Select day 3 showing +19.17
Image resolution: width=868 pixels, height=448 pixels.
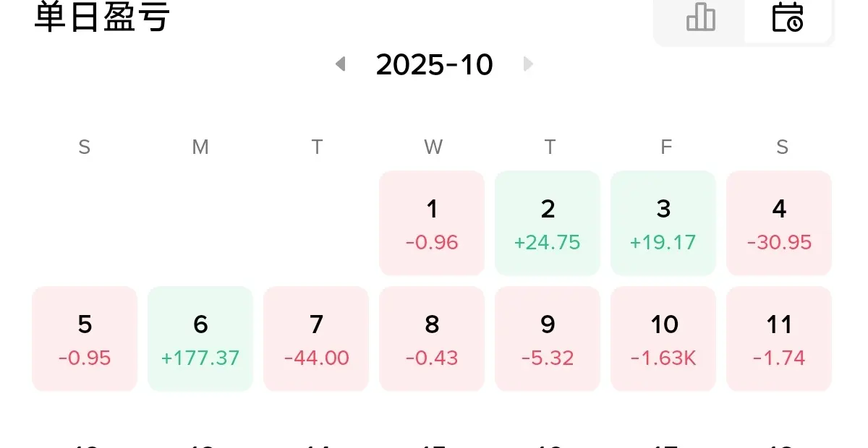[x=663, y=223]
